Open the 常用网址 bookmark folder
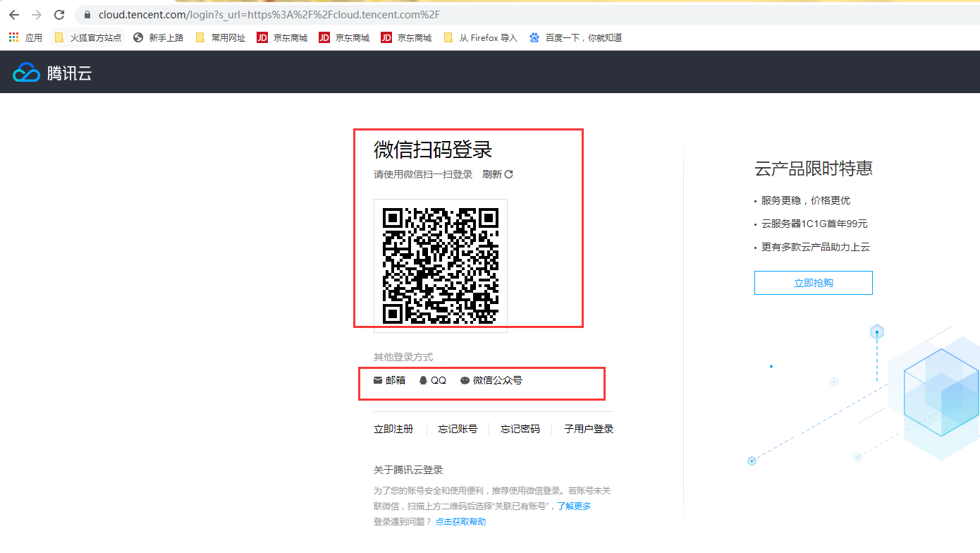The width and height of the screenshot is (980, 553). pyautogui.click(x=221, y=37)
